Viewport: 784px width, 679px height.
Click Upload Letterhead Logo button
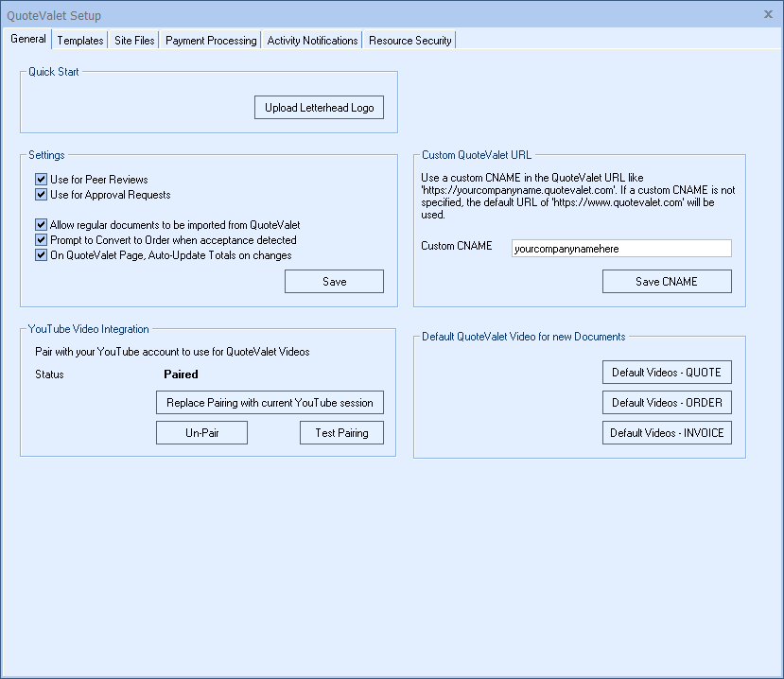click(319, 108)
